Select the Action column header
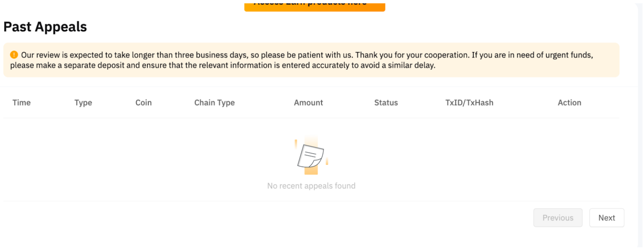Image resolution: width=644 pixels, height=250 pixels. point(569,103)
